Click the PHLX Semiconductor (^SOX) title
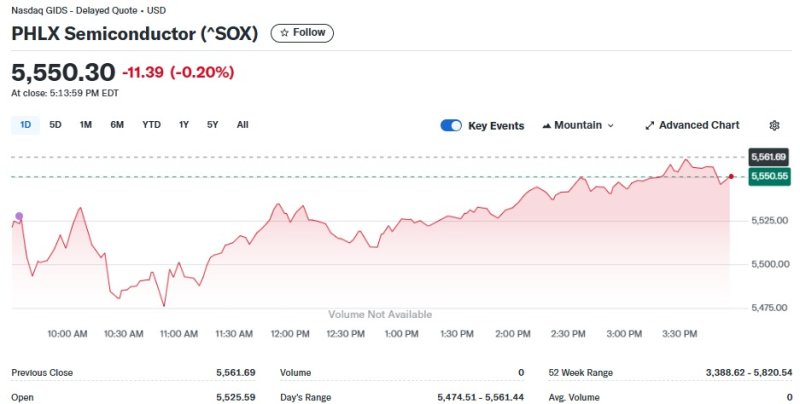Viewport: 800px width, 404px height. pyautogui.click(x=135, y=33)
